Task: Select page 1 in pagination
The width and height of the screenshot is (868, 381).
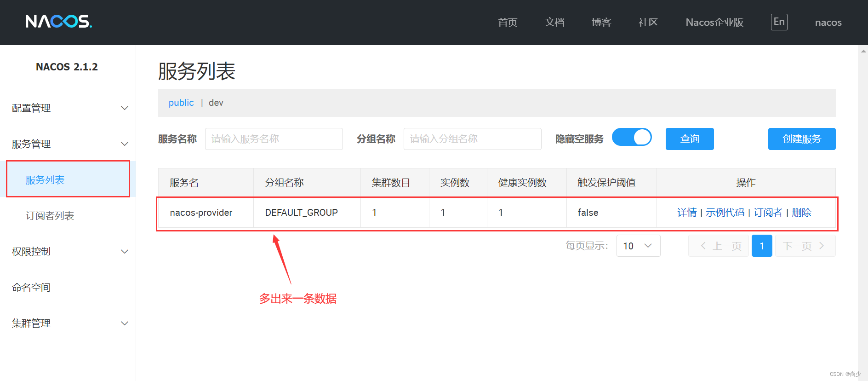Action: 762,246
